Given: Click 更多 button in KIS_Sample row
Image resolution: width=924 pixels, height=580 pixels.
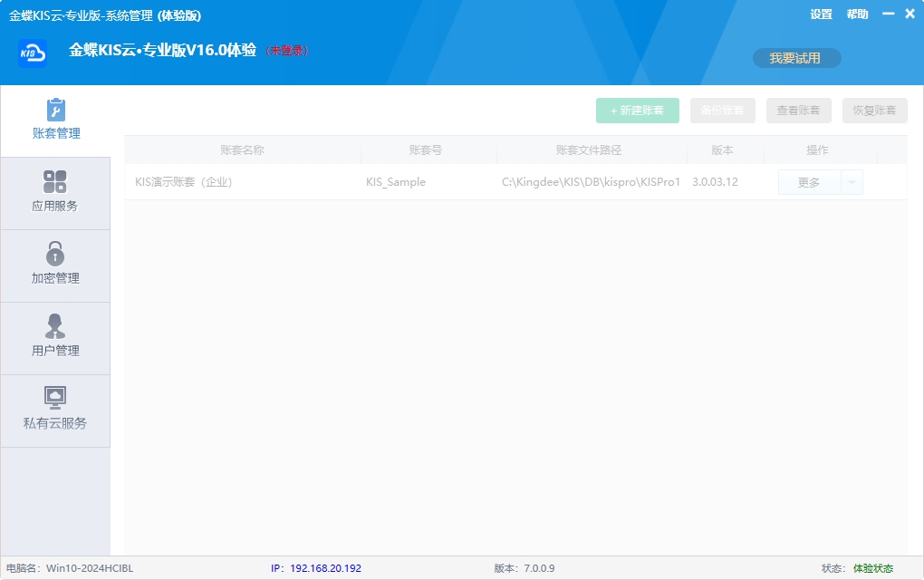Looking at the screenshot, I should click(809, 183).
